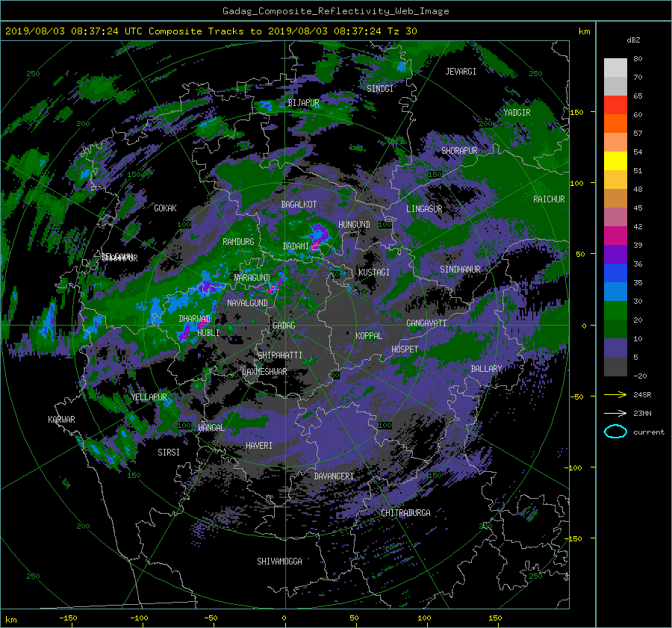672x628 pixels.
Task: Click the KOPPAL city label
Action: point(369,336)
